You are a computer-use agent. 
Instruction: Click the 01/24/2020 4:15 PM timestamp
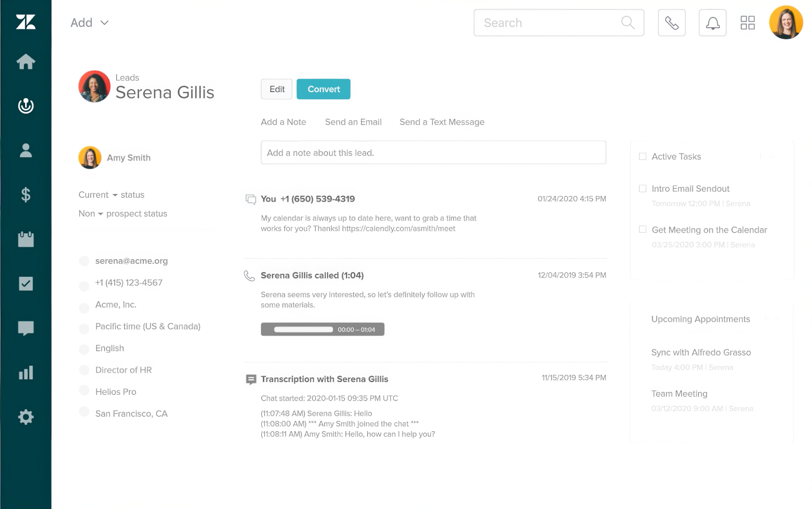click(x=572, y=199)
